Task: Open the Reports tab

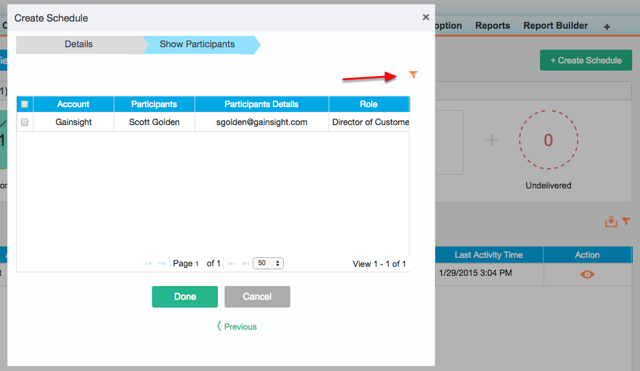Action: (x=493, y=26)
